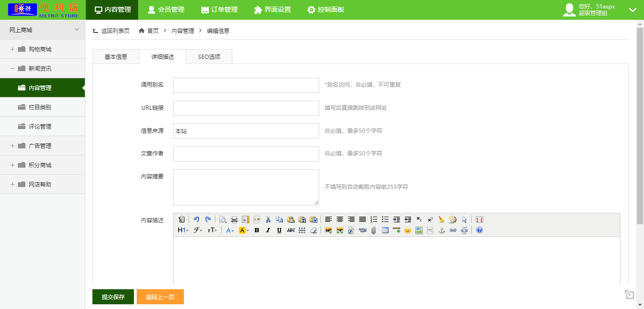Increase indent in editor
The image size is (644, 309).
tap(396, 220)
